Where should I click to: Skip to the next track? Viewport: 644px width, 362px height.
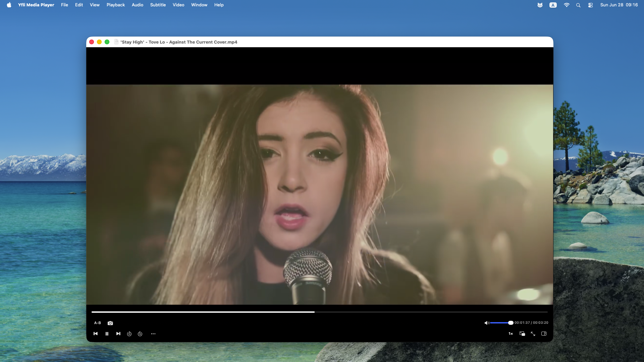click(118, 334)
